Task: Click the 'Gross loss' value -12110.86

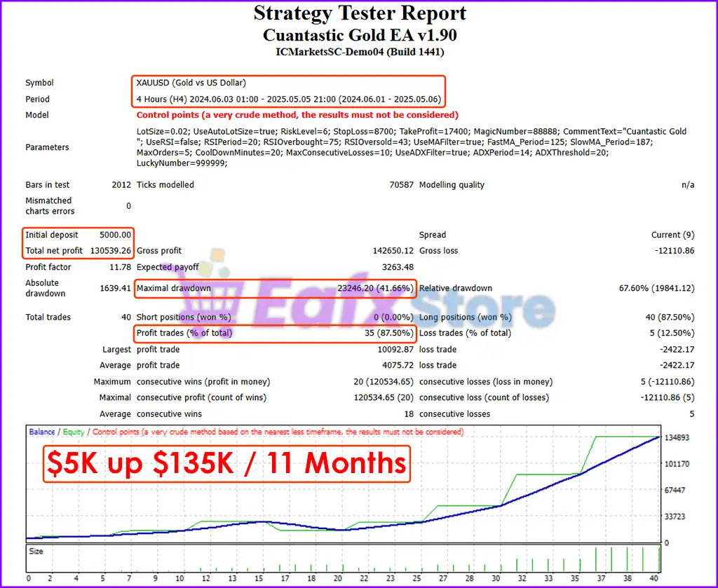Action: point(675,251)
